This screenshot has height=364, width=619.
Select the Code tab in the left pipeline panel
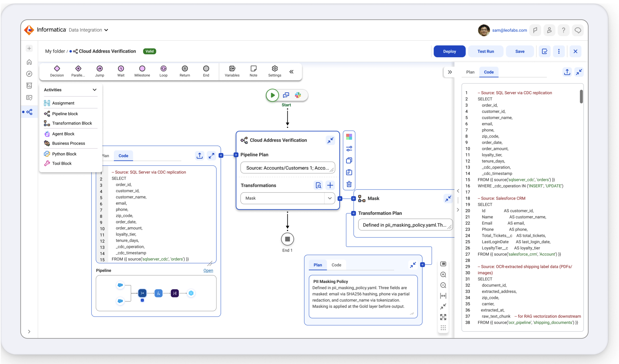[124, 156]
